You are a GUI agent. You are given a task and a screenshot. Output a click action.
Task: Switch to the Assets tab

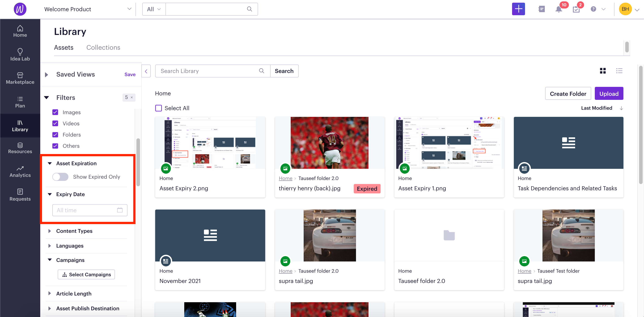click(x=64, y=47)
